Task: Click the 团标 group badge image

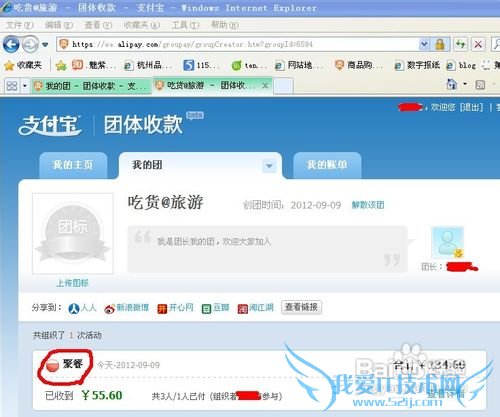Action: [x=73, y=233]
